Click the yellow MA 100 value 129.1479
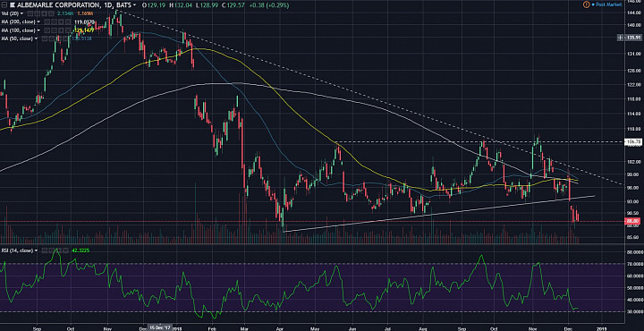Screen dimensions: 644x331 pos(84,30)
